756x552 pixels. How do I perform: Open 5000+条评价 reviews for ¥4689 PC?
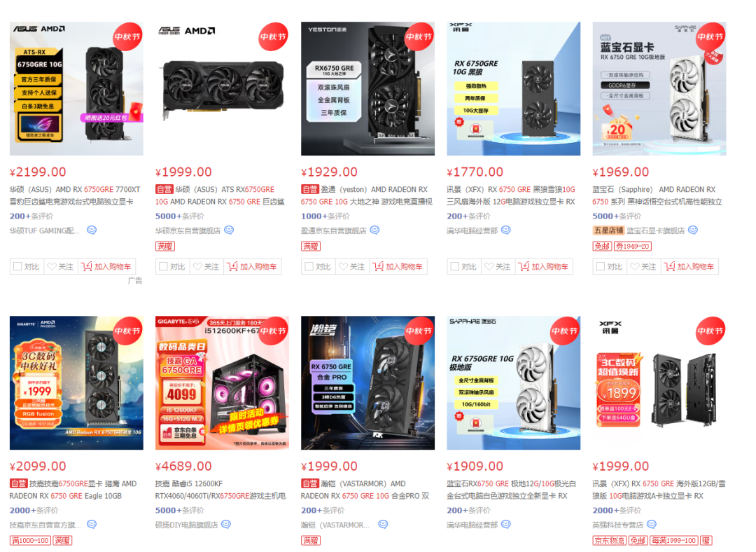pos(179,511)
